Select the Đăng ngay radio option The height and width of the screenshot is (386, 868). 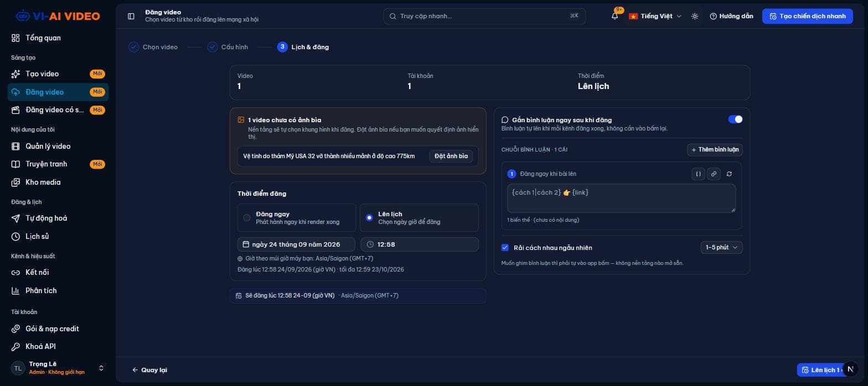[x=247, y=217]
